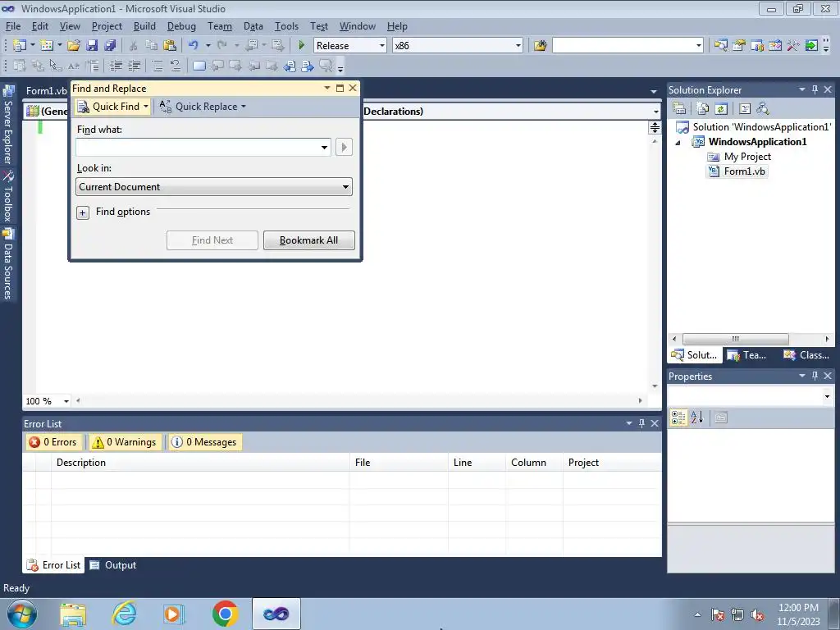Toggle the 0 Warnings filter
Screen dimensions: 840x630
click(125, 442)
